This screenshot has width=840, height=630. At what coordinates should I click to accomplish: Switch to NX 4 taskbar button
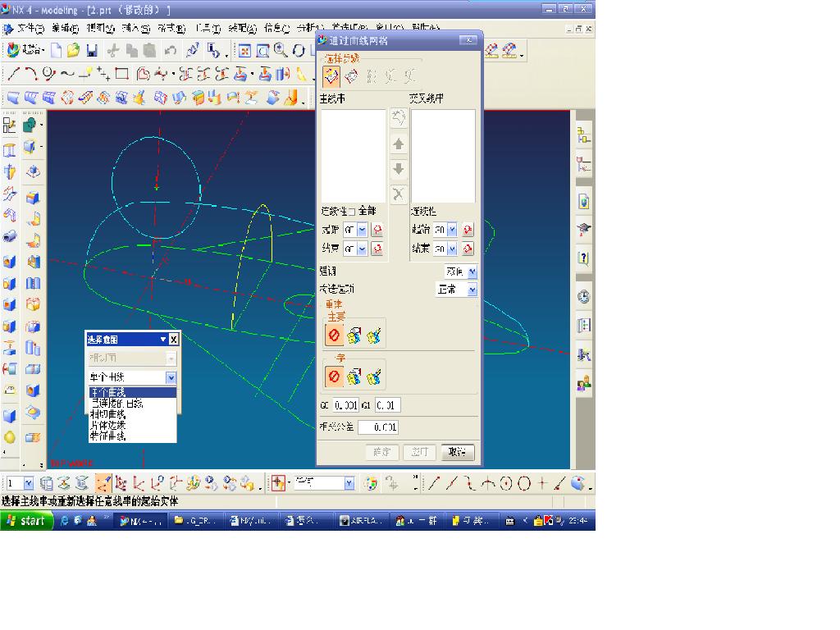(141, 521)
